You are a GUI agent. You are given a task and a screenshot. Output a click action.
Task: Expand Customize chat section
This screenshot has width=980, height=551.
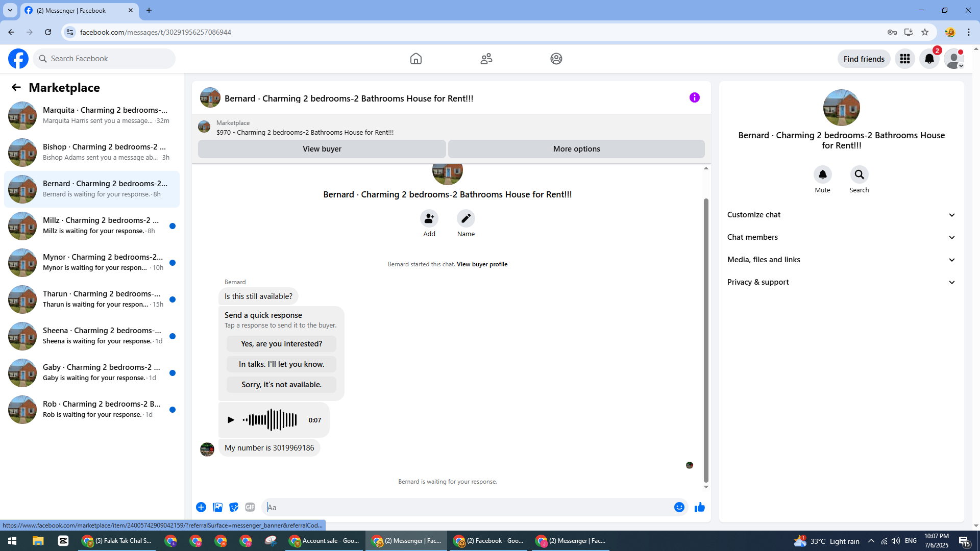coord(841,215)
